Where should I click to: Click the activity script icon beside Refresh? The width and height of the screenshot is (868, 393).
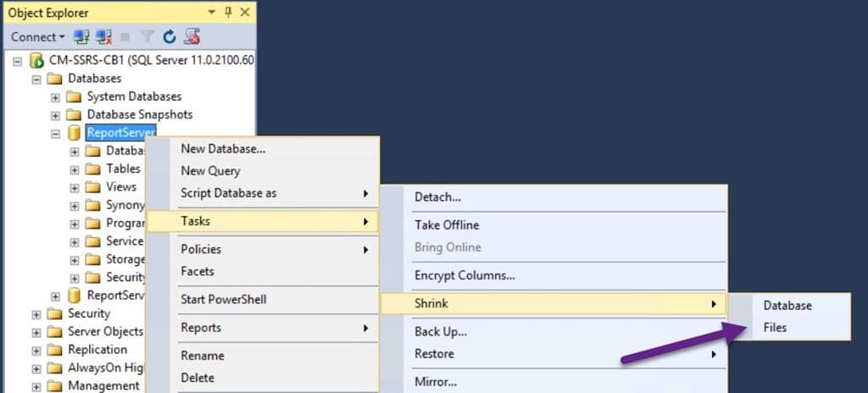pos(192,37)
